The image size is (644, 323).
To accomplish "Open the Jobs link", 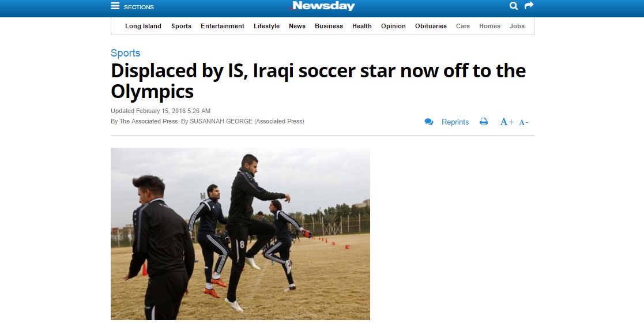I will pos(517,26).
